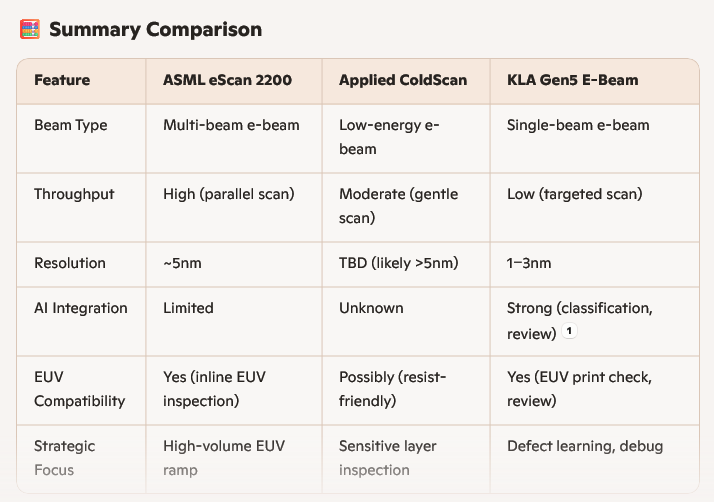
Task: Open citation footnote 1 badge
Action: (568, 332)
